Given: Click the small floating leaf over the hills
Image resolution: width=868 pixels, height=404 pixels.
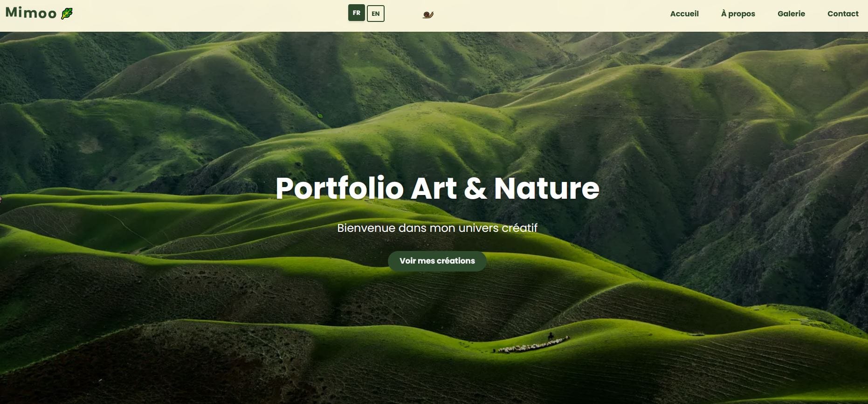Looking at the screenshot, I should (x=319, y=115).
